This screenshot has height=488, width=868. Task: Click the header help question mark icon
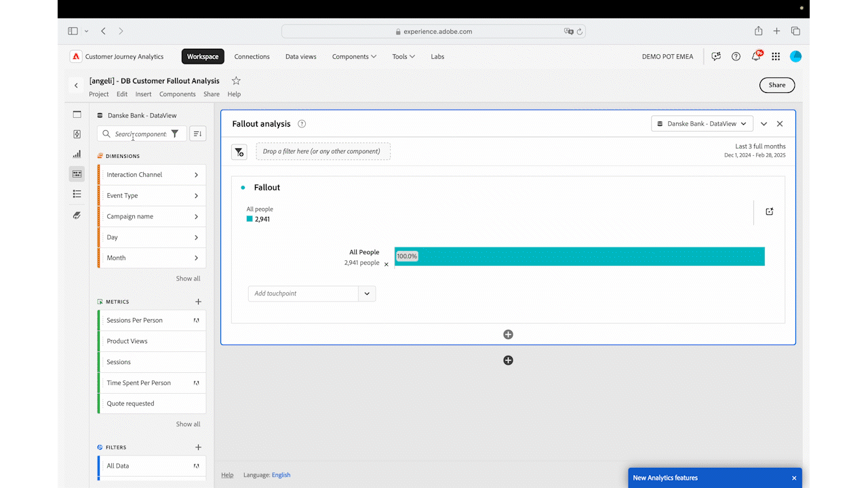(736, 57)
